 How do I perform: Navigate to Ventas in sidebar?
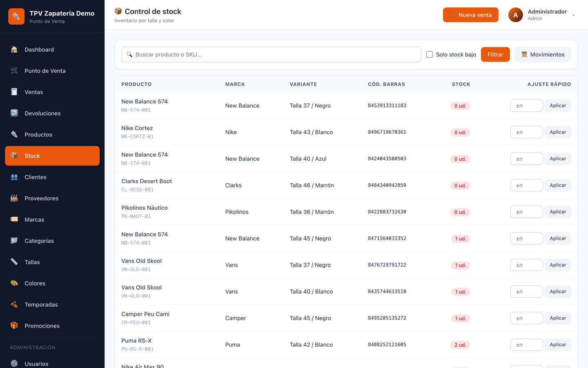(x=52, y=92)
